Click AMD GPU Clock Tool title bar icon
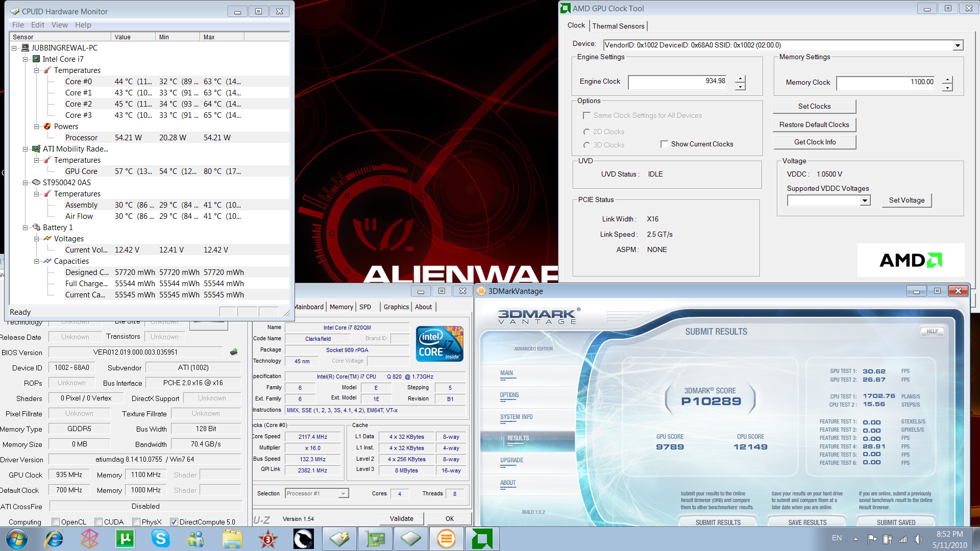This screenshot has width=980, height=551. click(x=565, y=8)
